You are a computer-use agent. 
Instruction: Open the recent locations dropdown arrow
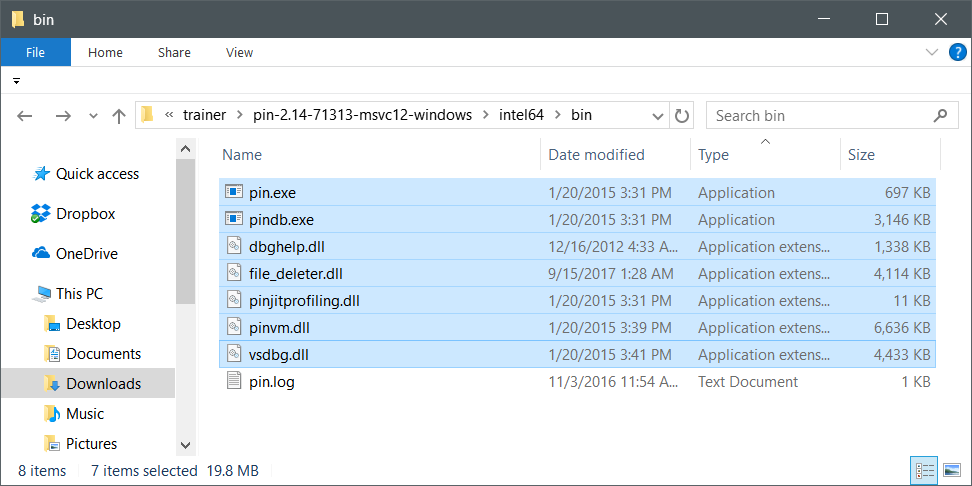(x=93, y=116)
